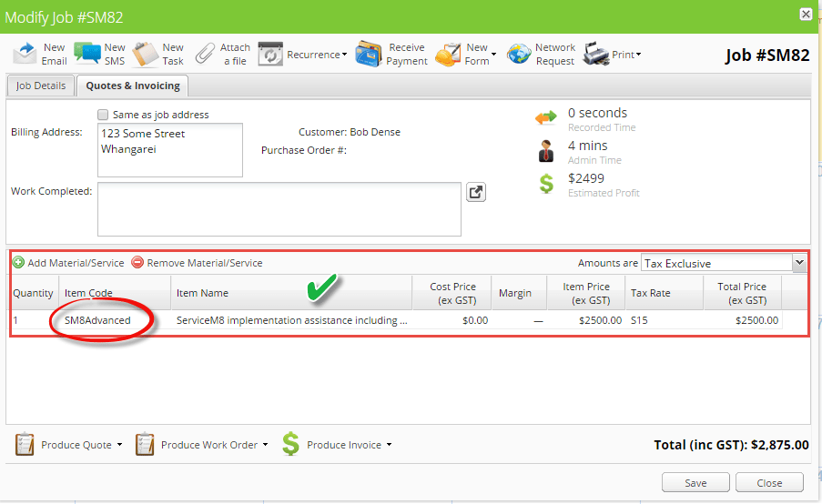Viewport: 822px width, 504px height.
Task: Expand the Work Completed text popout icon
Action: coord(476,192)
